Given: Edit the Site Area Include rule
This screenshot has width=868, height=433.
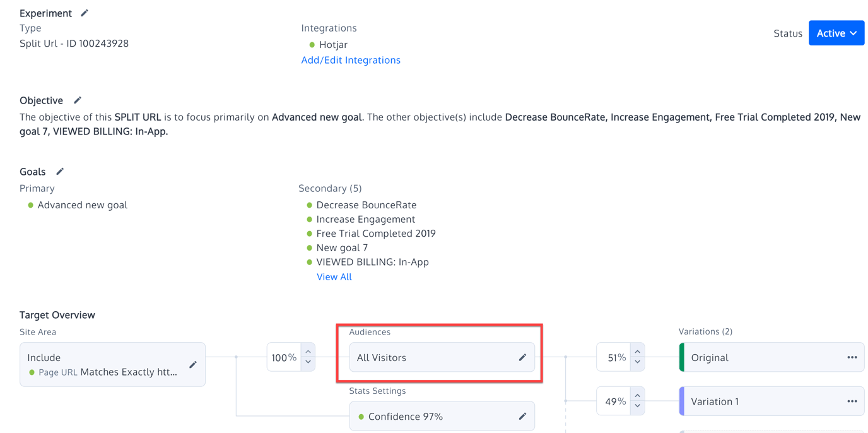Looking at the screenshot, I should 193,364.
